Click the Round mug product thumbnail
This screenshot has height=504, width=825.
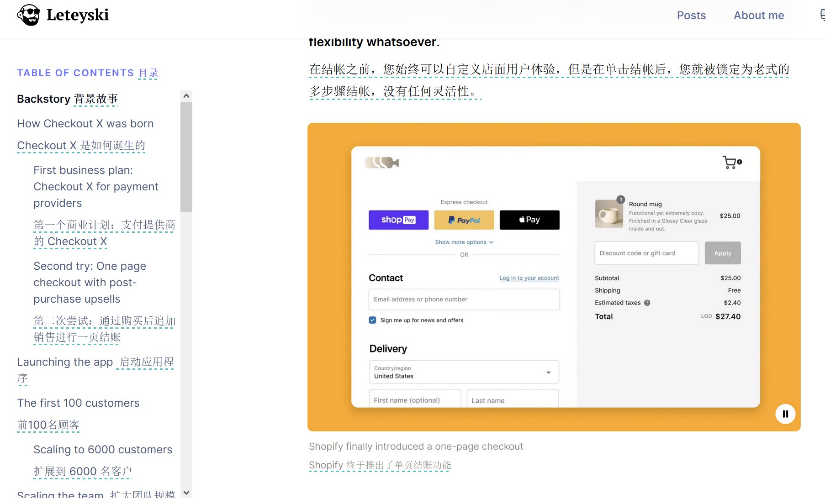click(x=608, y=214)
